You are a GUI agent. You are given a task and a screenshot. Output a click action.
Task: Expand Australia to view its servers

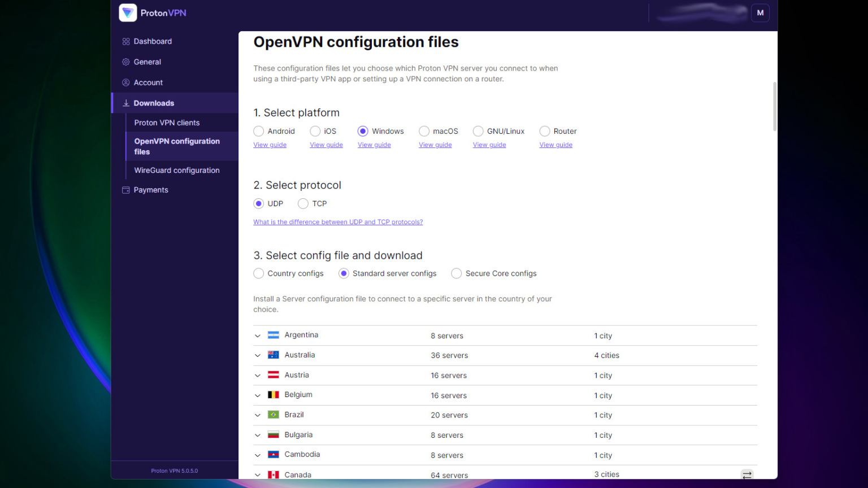coord(258,355)
